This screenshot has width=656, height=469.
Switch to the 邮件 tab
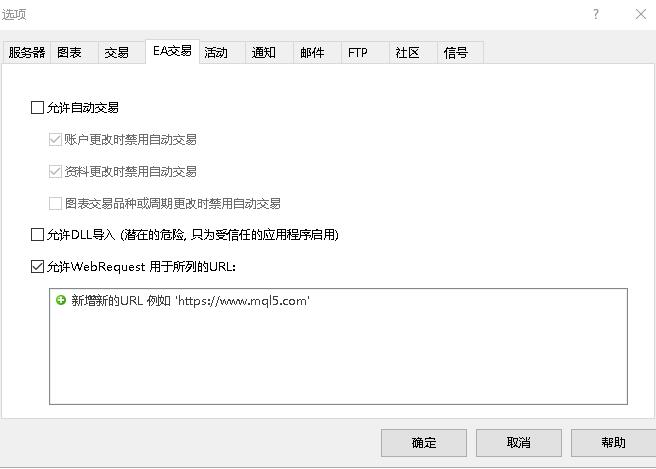click(x=318, y=53)
